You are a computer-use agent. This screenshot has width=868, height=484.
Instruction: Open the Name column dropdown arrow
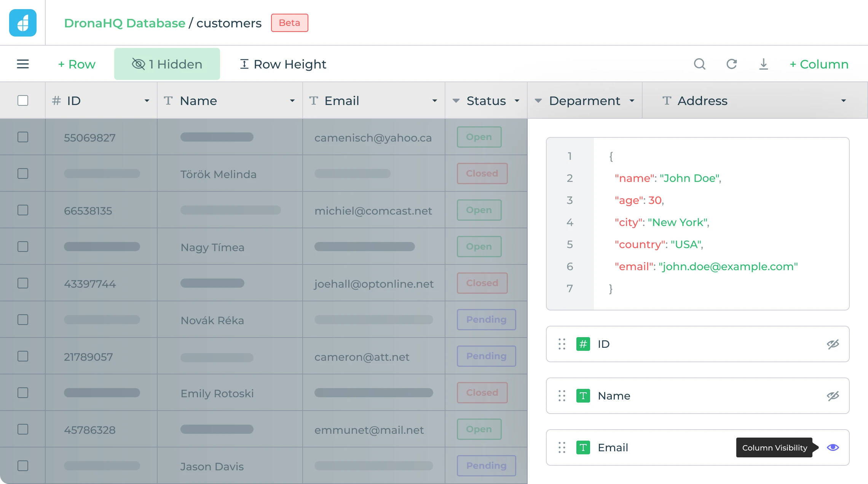point(292,101)
